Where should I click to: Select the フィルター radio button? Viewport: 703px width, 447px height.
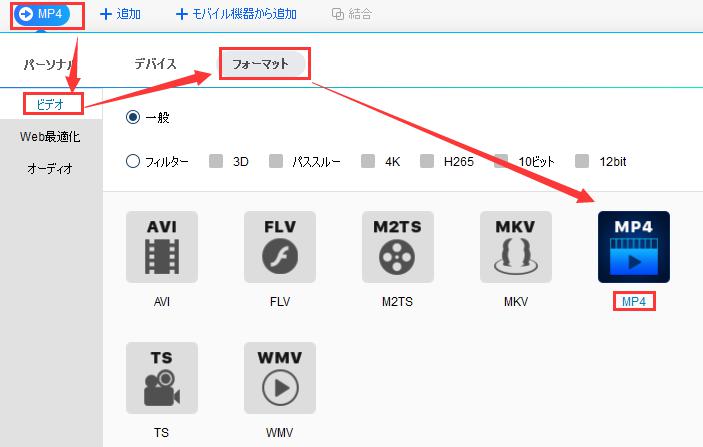coord(133,161)
